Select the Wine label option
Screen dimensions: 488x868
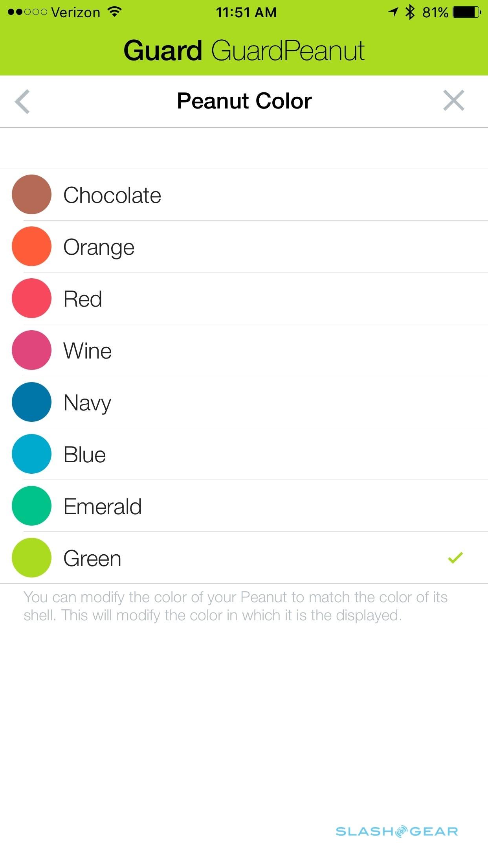coord(87,351)
